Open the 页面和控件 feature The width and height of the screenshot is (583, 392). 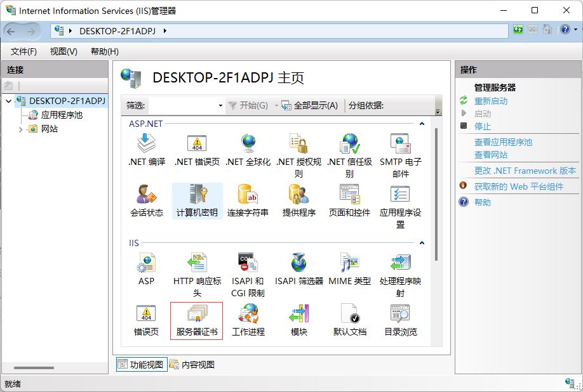click(349, 201)
